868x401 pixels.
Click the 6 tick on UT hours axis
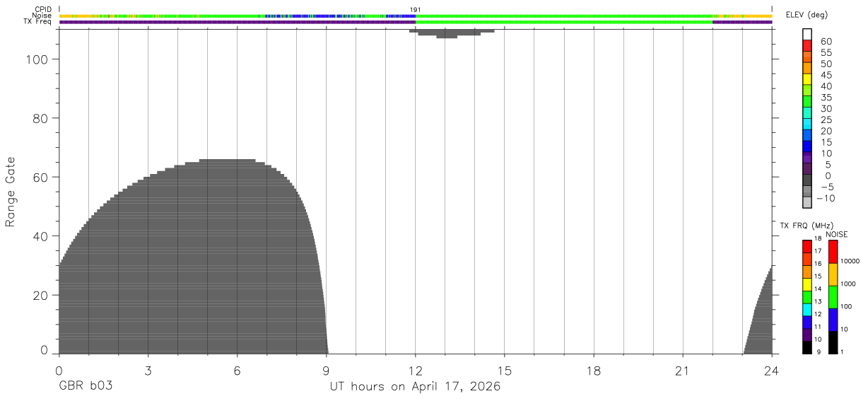(237, 371)
